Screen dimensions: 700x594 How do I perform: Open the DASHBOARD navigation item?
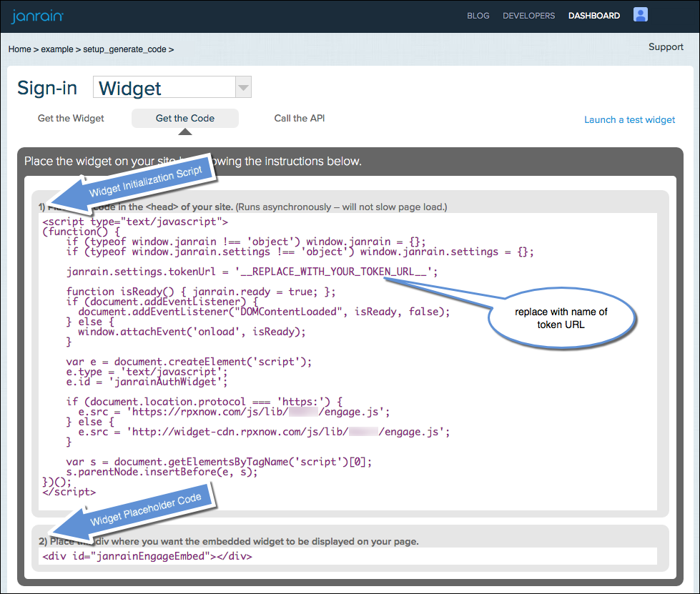tap(593, 16)
